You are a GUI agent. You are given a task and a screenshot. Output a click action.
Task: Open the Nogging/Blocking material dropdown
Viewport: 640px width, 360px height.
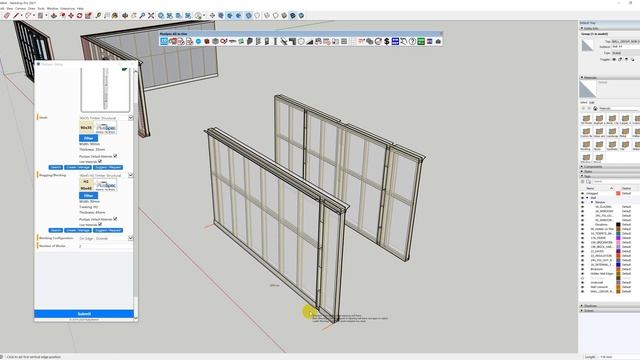pos(131,175)
